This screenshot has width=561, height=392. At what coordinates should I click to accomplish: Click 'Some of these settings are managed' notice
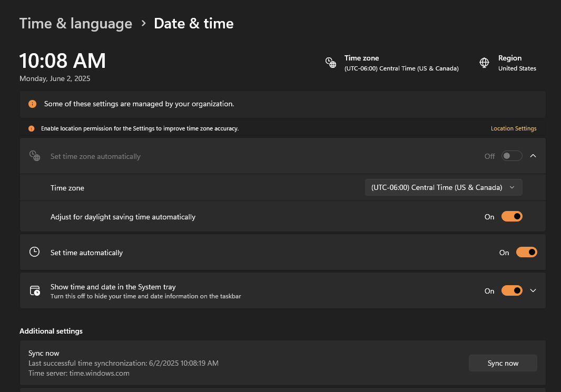(139, 104)
